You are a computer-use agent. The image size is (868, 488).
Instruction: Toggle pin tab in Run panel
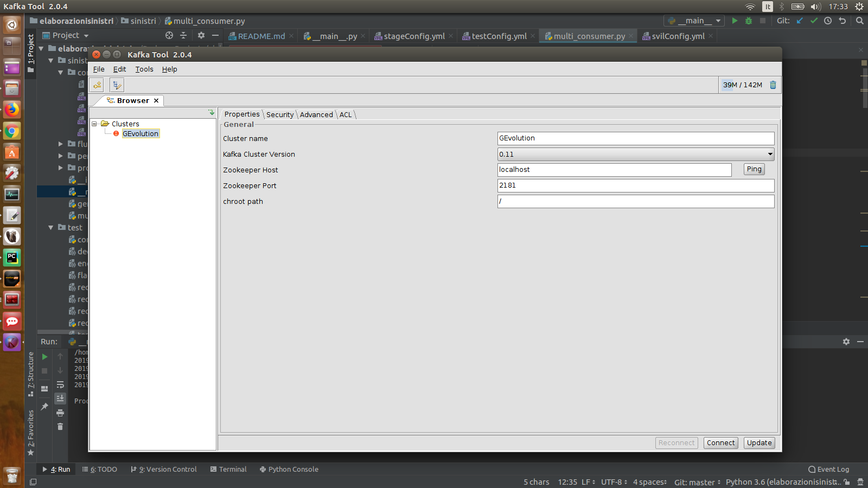coord(45,407)
